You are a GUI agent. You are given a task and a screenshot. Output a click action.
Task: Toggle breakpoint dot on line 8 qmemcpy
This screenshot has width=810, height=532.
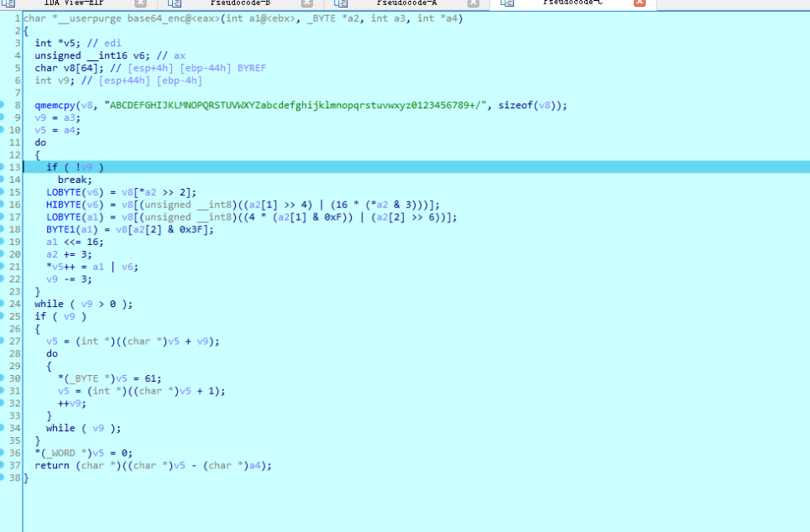[x=3, y=106]
